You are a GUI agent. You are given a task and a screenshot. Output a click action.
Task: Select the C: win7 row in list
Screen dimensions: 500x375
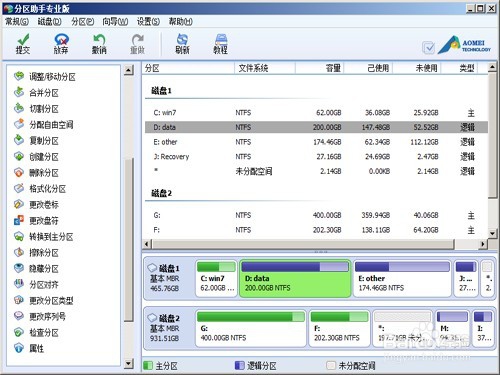pyautogui.click(x=316, y=113)
